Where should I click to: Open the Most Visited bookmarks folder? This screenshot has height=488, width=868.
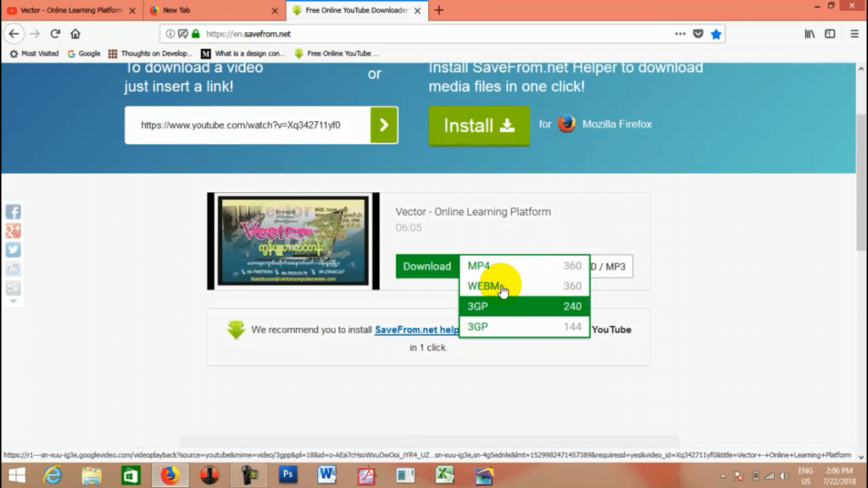(x=34, y=53)
